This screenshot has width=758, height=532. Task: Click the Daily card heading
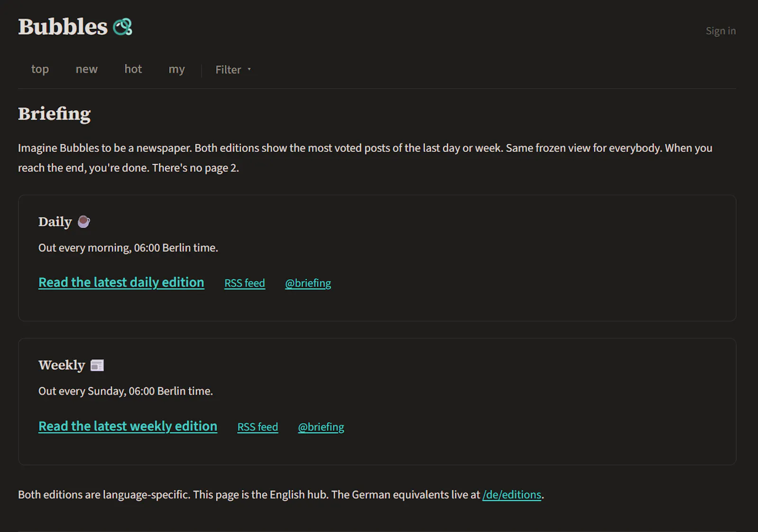click(x=55, y=222)
